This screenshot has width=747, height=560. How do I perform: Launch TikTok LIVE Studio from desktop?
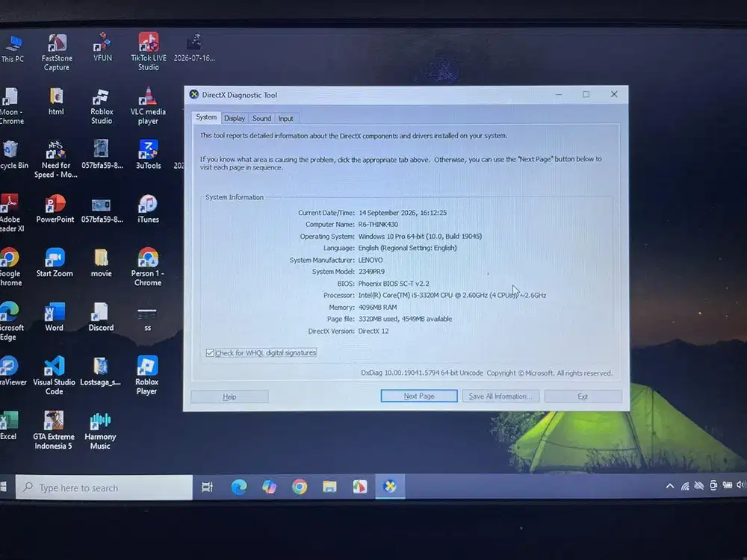point(149,52)
